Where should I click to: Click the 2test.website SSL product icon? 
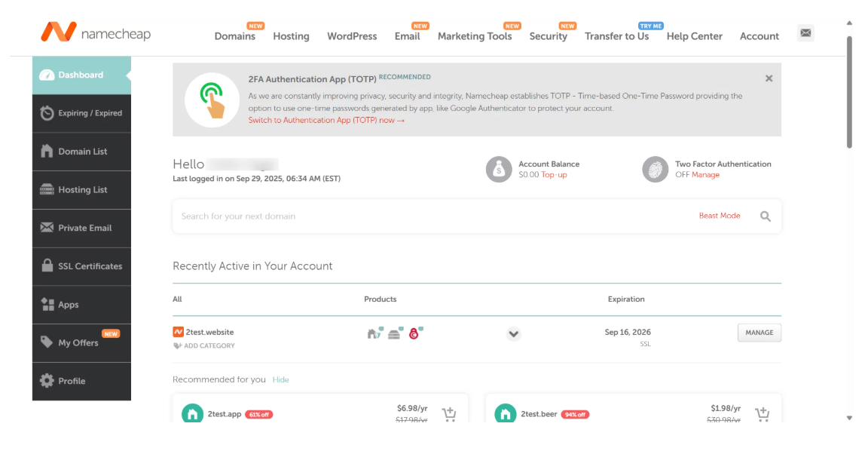(415, 333)
